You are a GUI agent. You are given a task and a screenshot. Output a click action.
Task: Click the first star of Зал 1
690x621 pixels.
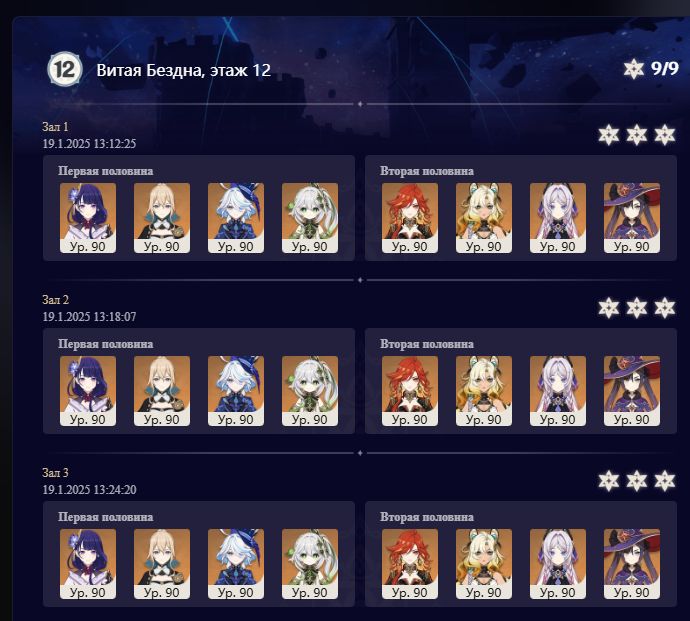click(x=609, y=135)
